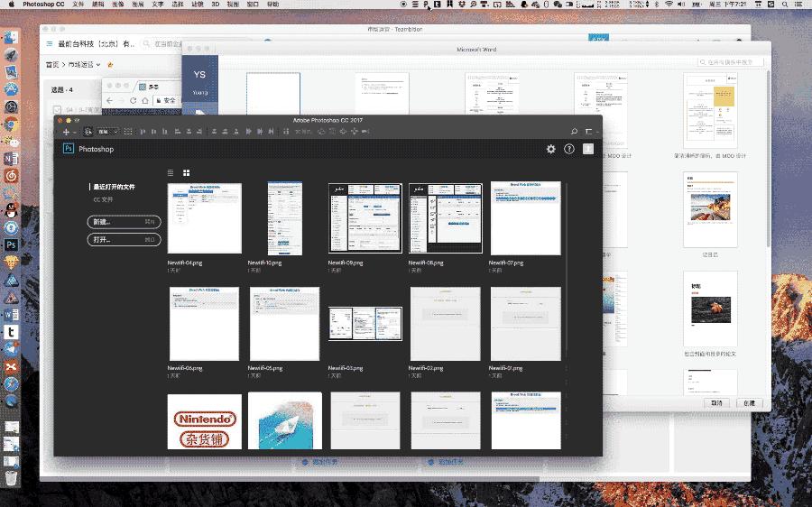Click the Newifi-01.png file name
Image resolution: width=812 pixels, height=507 pixels.
pos(505,368)
